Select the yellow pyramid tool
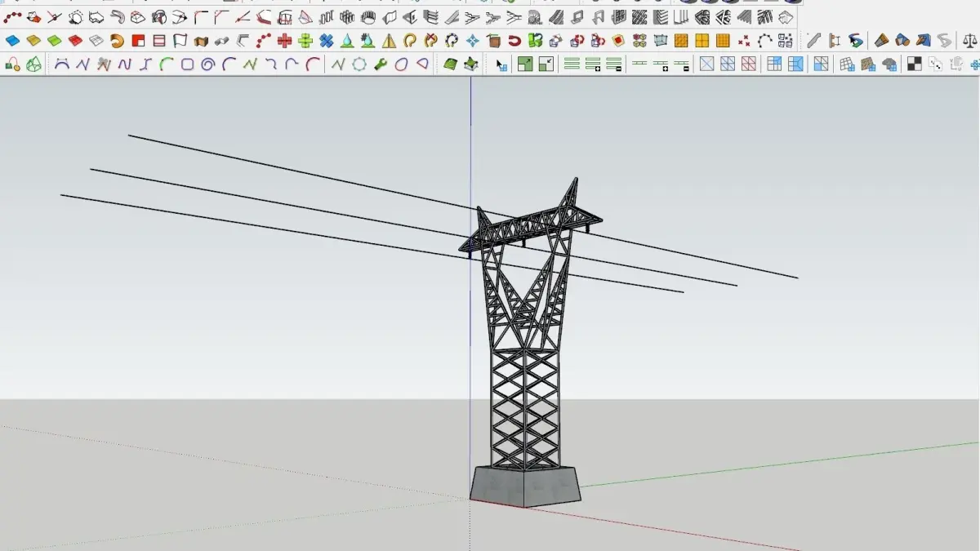The width and height of the screenshot is (980, 551). click(x=389, y=40)
